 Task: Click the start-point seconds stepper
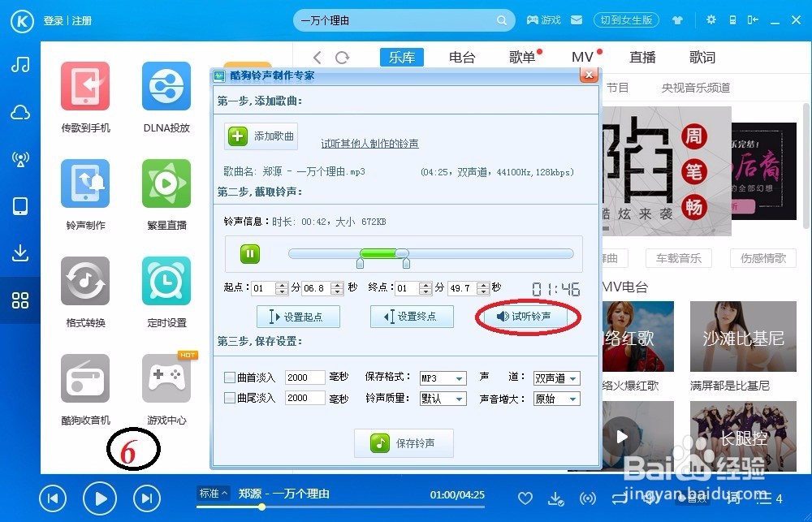pyautogui.click(x=337, y=288)
